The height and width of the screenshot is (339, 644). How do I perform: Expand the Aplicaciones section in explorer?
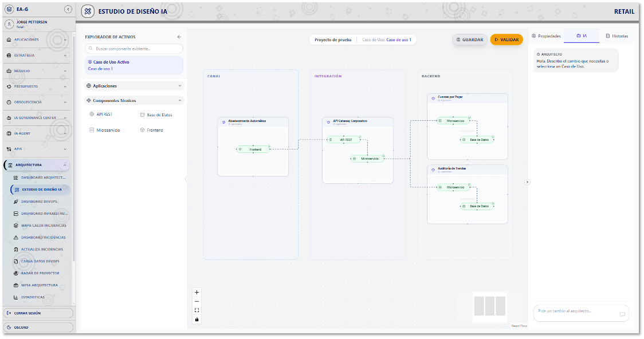(x=134, y=86)
